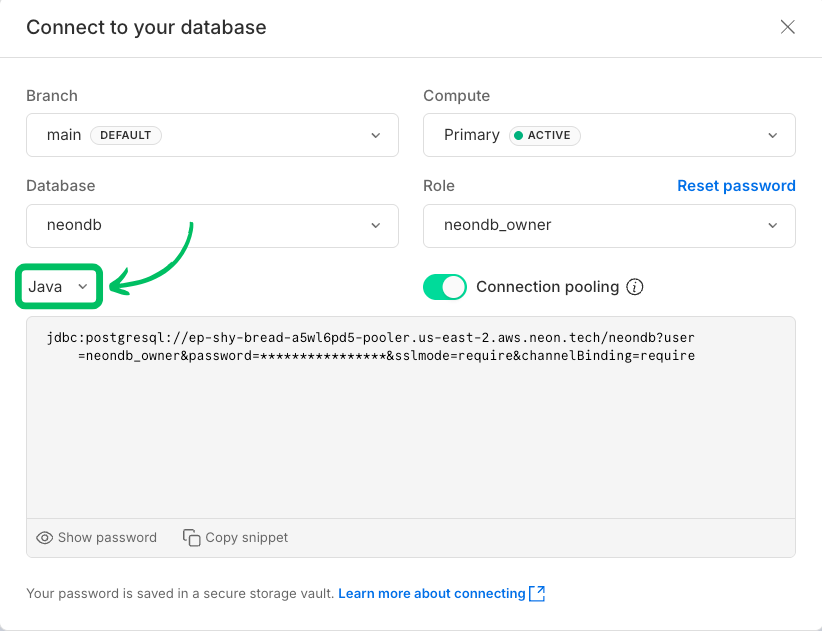Click the Copy snippet icon
822x631 pixels.
(191, 537)
